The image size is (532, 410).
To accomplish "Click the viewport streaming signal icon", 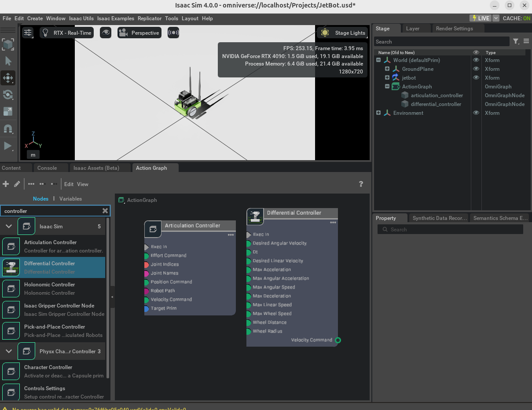I will tap(173, 33).
